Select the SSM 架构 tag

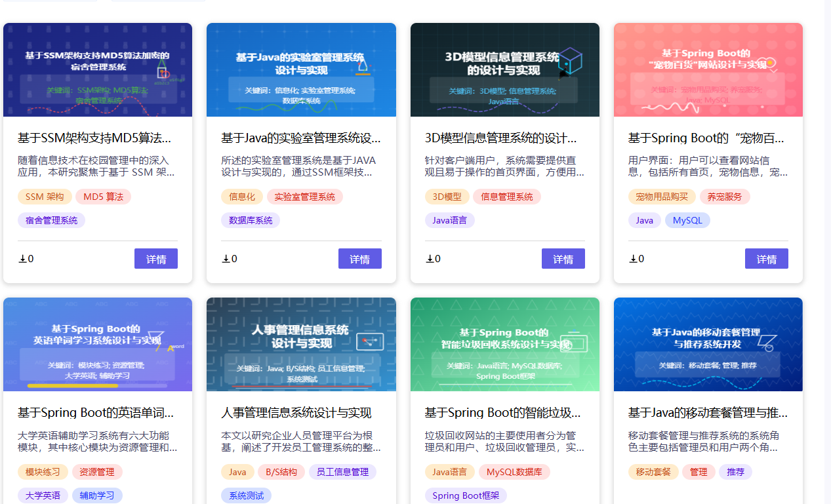45,197
